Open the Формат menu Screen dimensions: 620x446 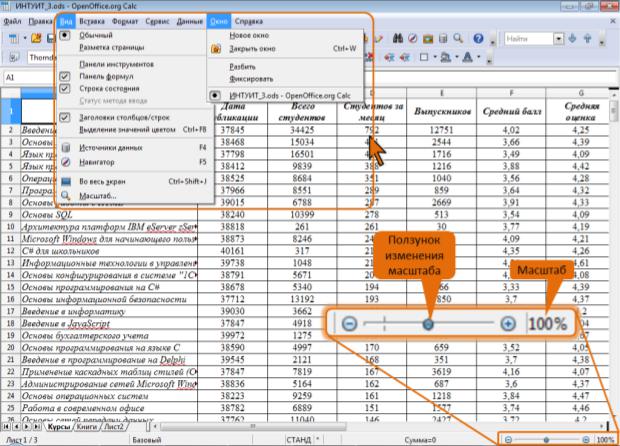tap(125, 21)
